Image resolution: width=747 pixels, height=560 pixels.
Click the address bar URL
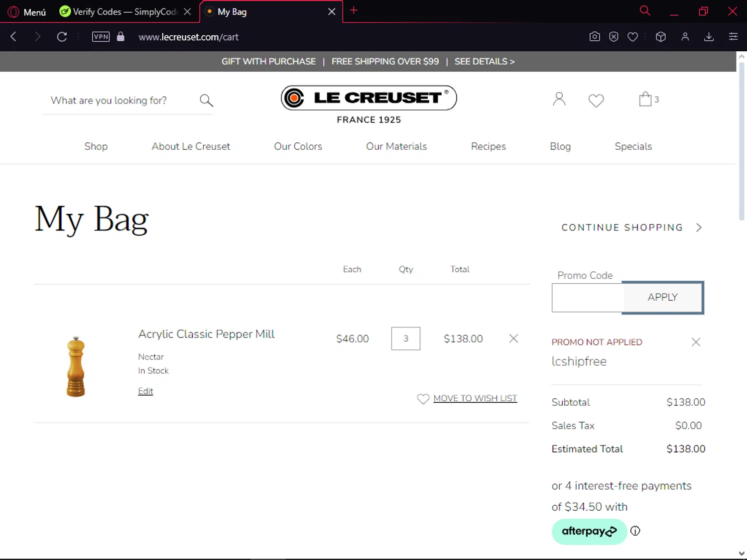188,37
